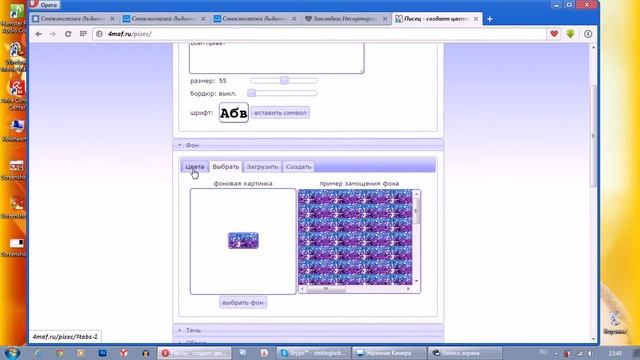This screenshot has height=360, width=640.
Task: Open the Windows Start button
Action: pyautogui.click(x=12, y=353)
